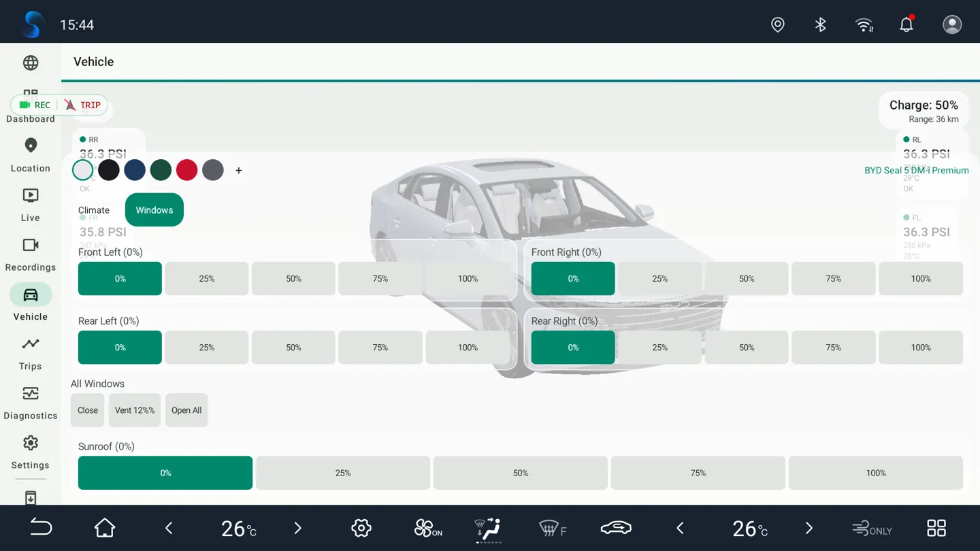Set Sunroof to 25%

[x=343, y=473]
